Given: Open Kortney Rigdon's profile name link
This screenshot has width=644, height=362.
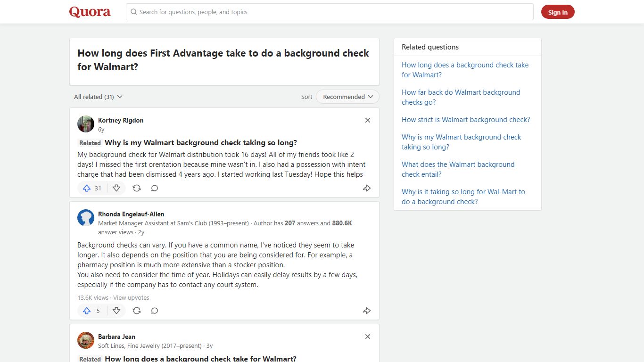Looking at the screenshot, I should [x=121, y=120].
